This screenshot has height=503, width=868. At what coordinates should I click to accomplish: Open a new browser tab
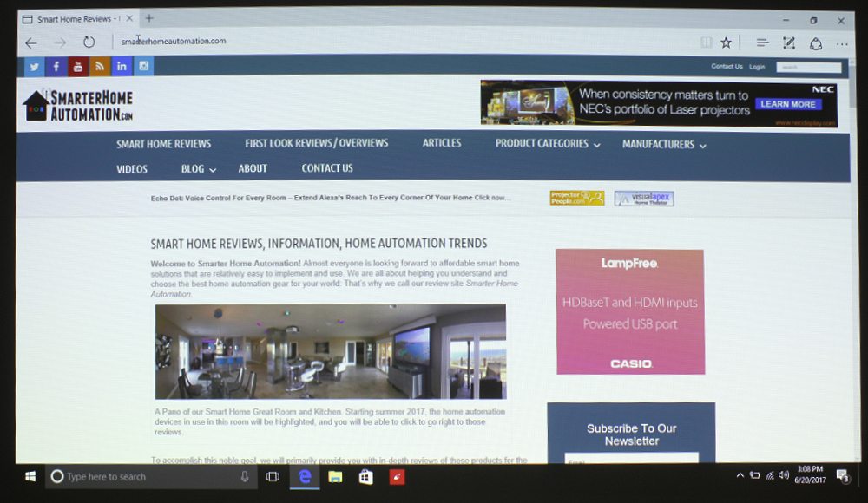[x=149, y=18]
